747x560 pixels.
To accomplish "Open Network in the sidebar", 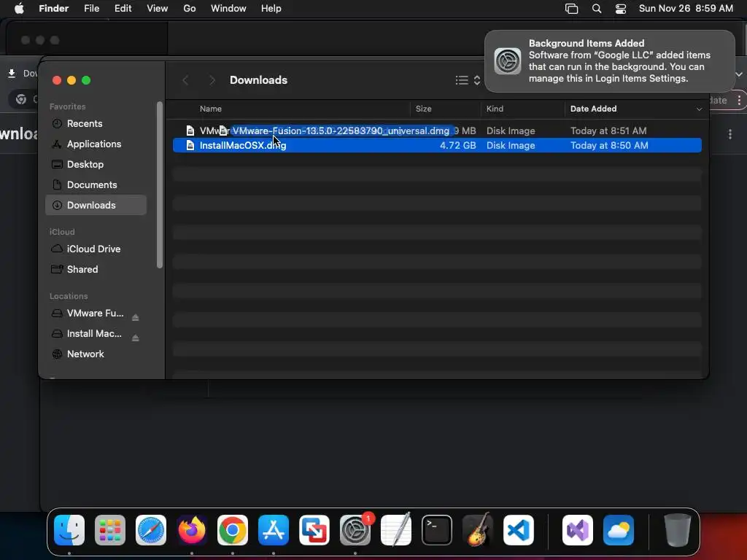I will click(96, 354).
